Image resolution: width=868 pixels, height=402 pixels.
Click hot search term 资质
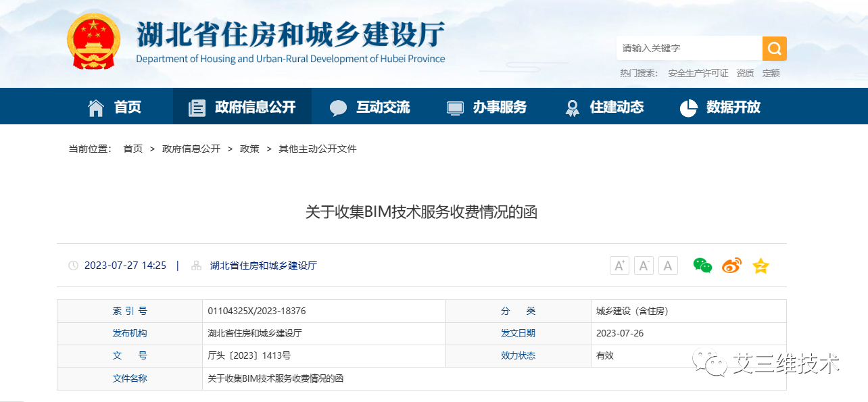click(745, 73)
